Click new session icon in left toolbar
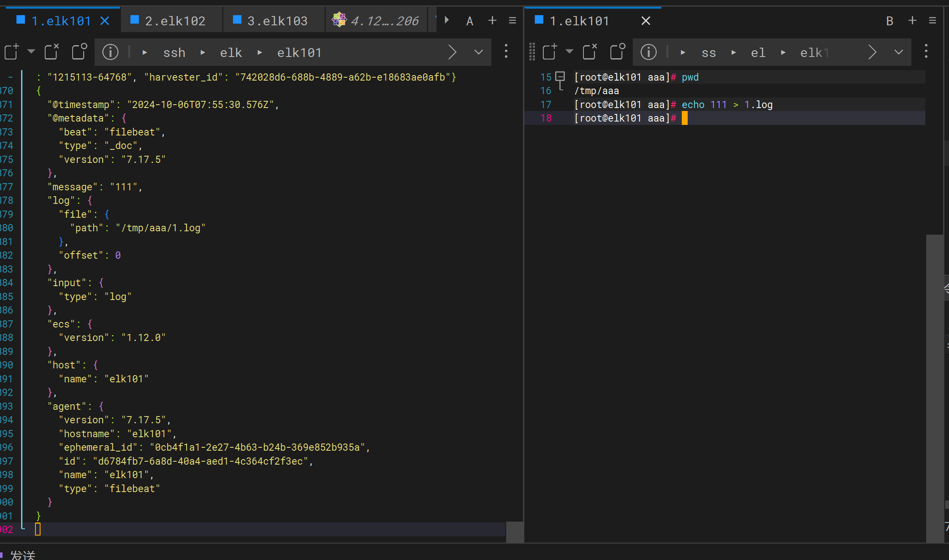The height and width of the screenshot is (560, 949). tap(12, 52)
